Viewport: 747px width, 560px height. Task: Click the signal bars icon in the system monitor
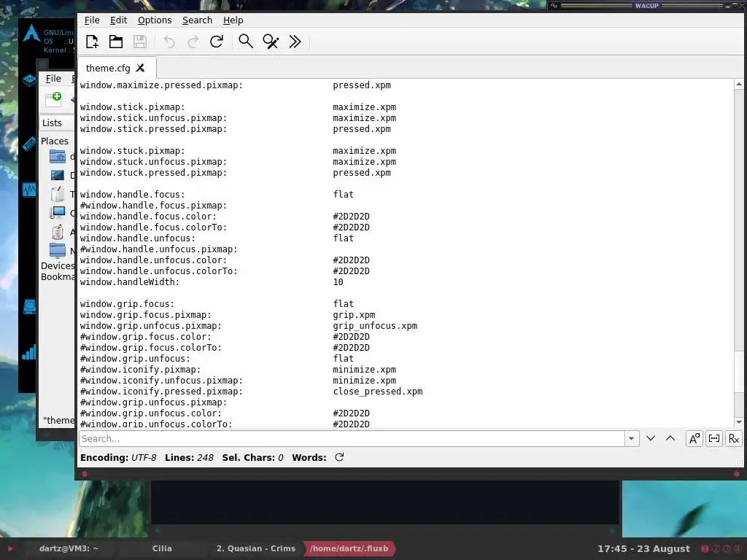[x=29, y=353]
